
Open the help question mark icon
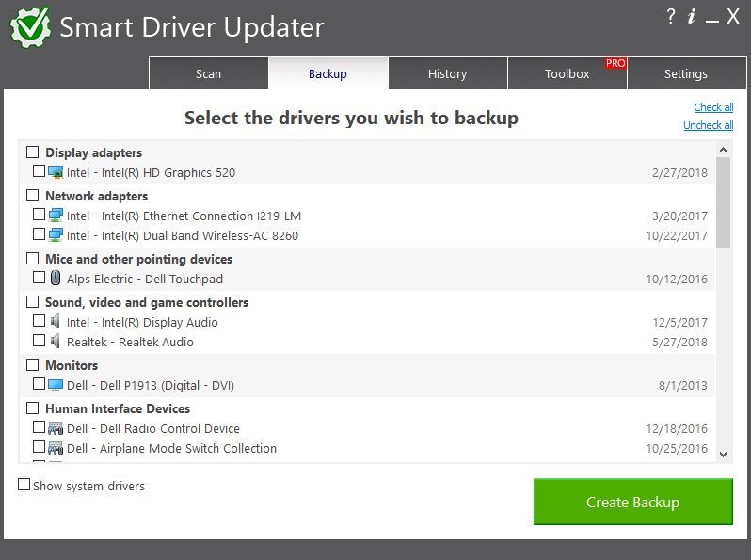coord(671,17)
